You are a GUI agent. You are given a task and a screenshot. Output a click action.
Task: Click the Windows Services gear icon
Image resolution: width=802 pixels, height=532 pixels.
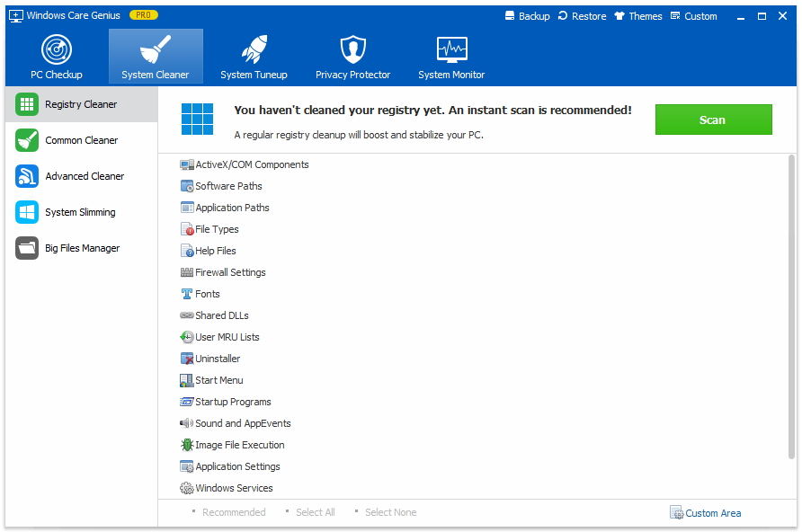(x=187, y=488)
